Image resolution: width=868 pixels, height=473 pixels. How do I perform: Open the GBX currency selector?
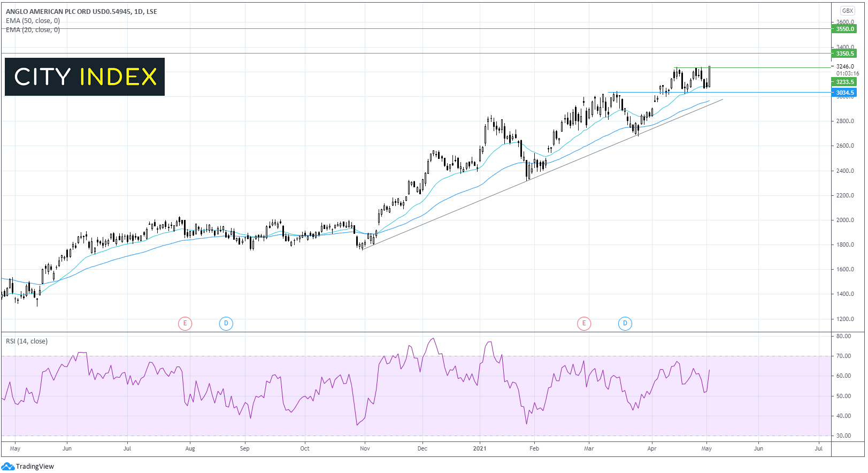click(x=847, y=11)
